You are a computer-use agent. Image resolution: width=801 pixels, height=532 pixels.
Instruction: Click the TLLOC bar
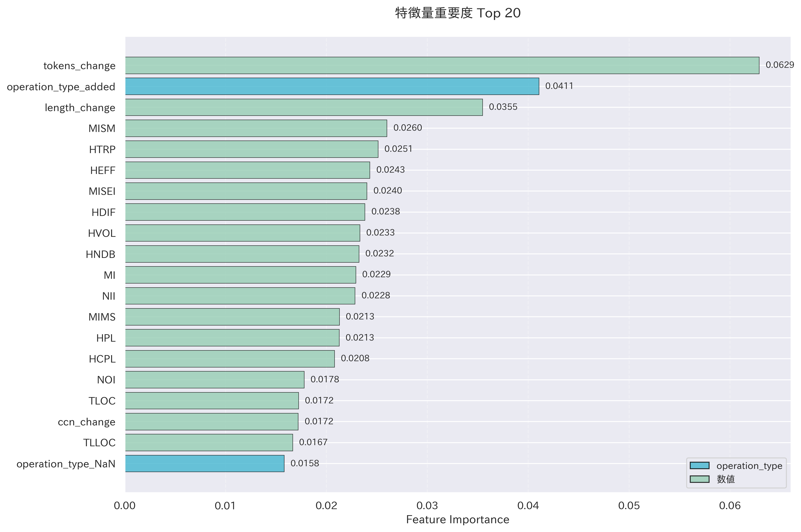tap(209, 442)
